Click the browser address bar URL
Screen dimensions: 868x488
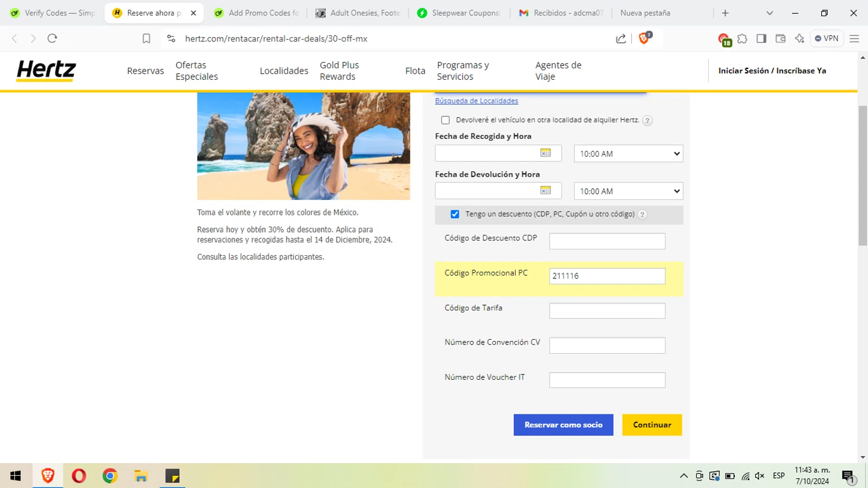click(x=276, y=39)
